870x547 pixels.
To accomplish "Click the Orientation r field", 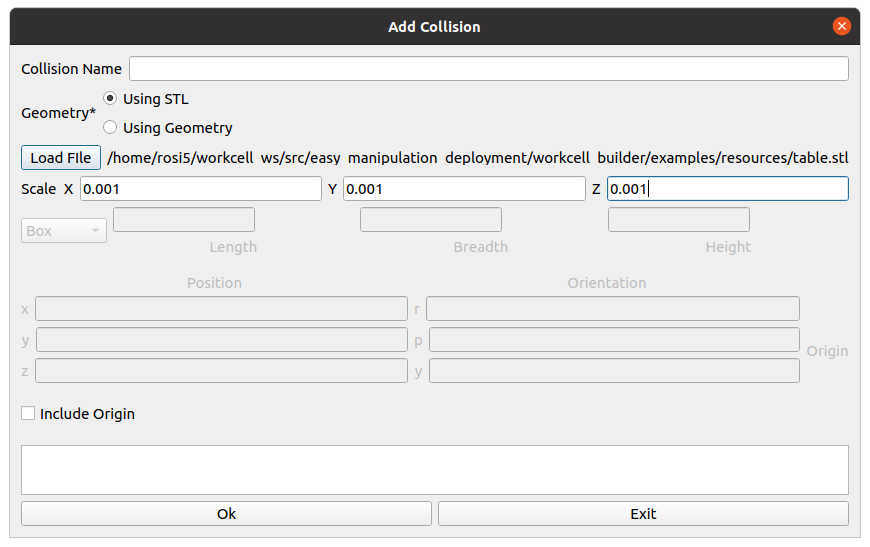I will 613,308.
